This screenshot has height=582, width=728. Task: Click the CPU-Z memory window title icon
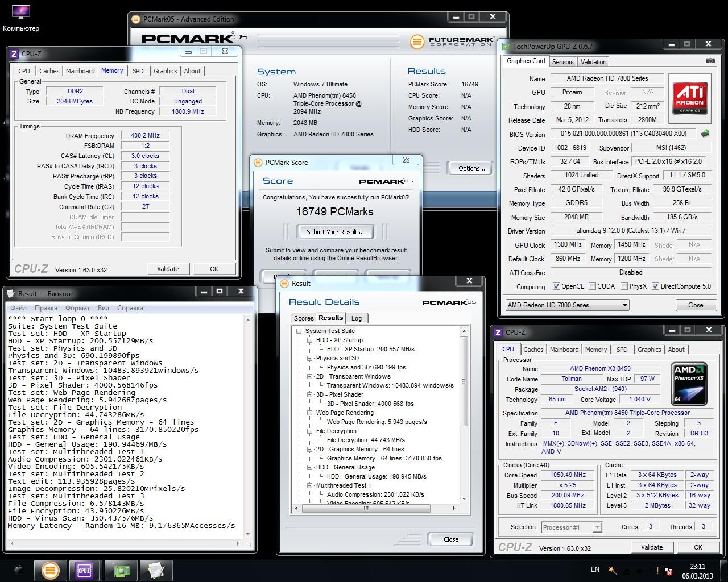coord(14,54)
